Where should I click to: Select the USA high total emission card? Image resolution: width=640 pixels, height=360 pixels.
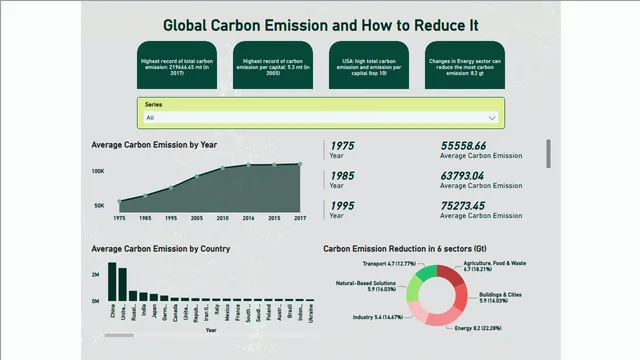coord(369,65)
